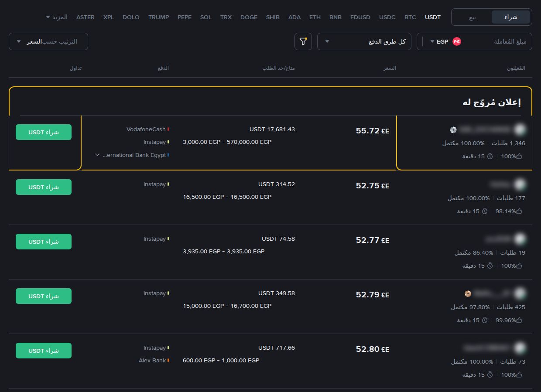The image size is (541, 392).
Task: Click the clock icon in the 55.72 promoted row
Action: [x=490, y=156]
